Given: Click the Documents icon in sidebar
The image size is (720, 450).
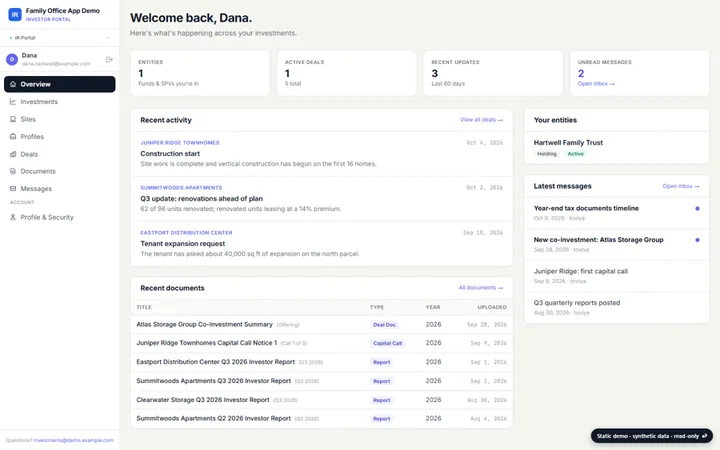Looking at the screenshot, I should 13,171.
